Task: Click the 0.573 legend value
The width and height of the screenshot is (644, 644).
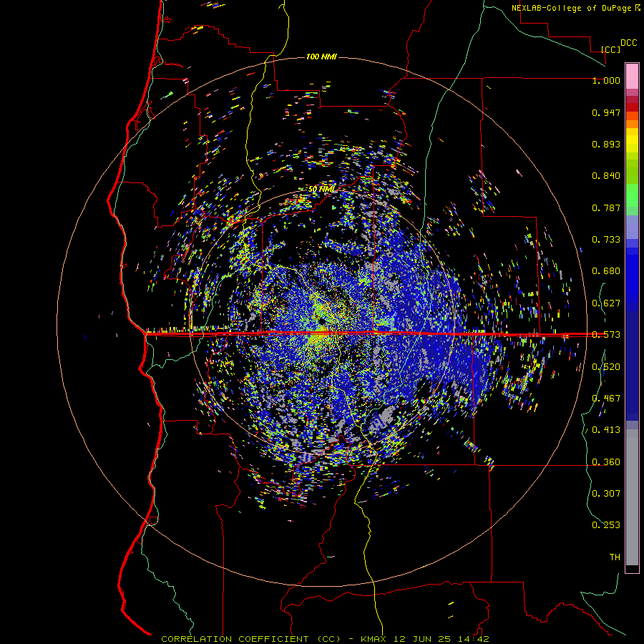Action: point(606,335)
